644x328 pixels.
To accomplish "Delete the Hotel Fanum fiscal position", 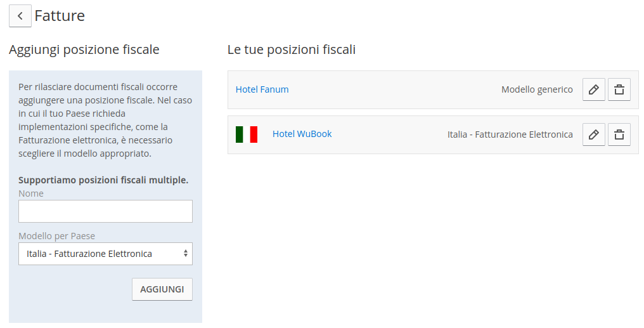I will click(619, 89).
